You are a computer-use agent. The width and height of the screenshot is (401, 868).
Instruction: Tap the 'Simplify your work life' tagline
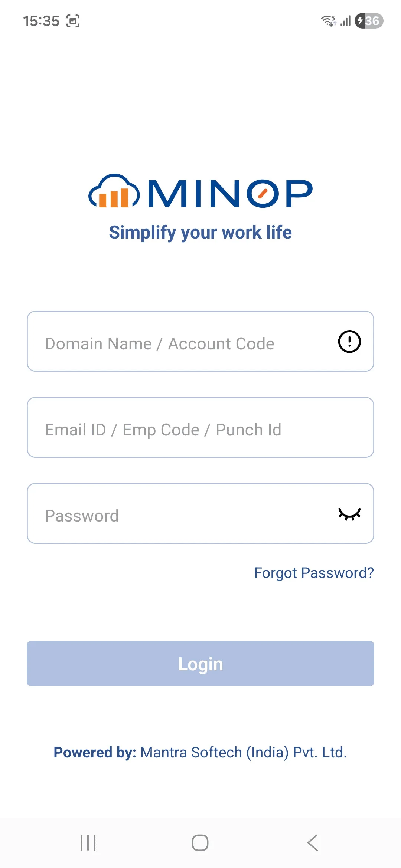pos(200,233)
